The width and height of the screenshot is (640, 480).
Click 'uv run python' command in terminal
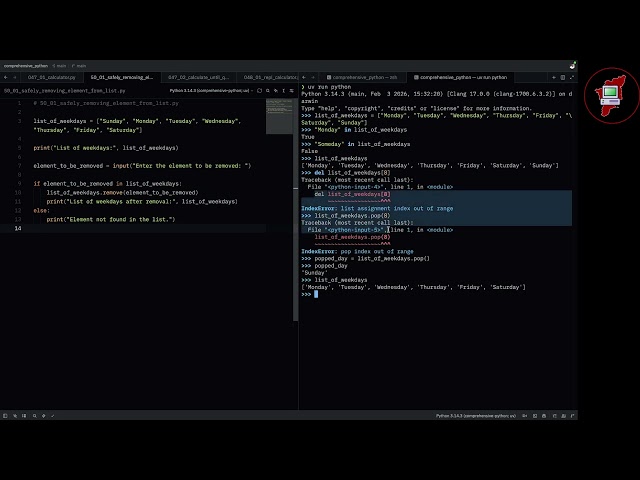click(329, 87)
